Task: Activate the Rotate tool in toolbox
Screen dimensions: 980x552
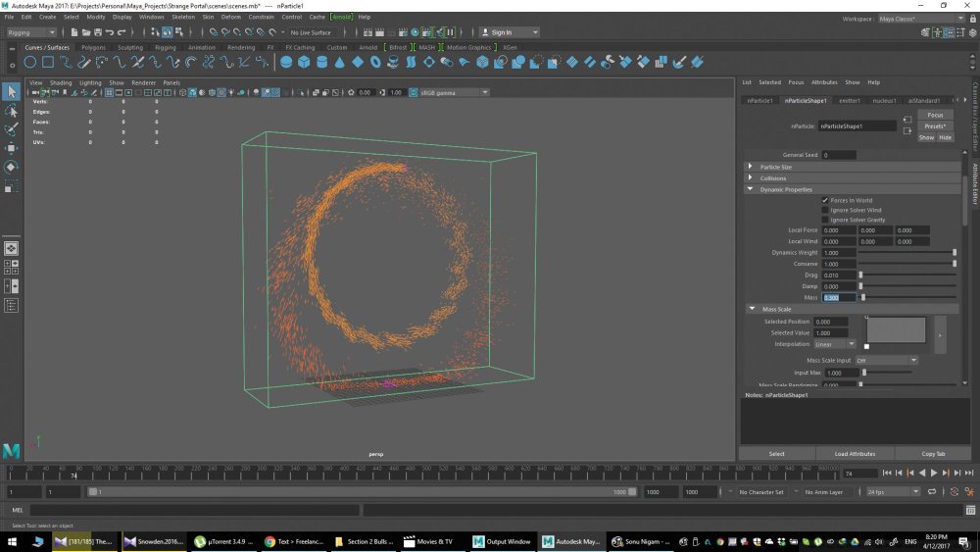Action: click(11, 167)
